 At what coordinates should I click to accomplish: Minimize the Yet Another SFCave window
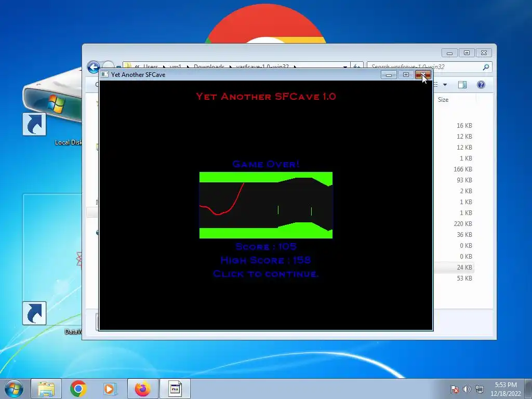(389, 75)
